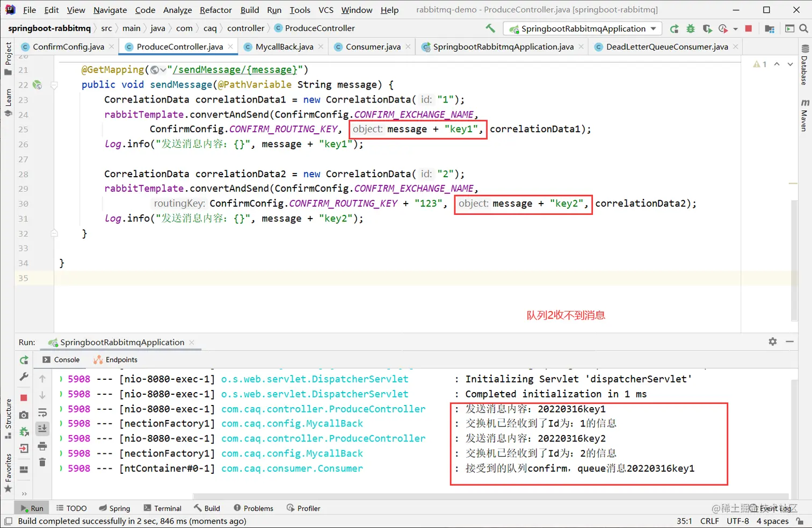Open the Maven tool window
The image size is (812, 528).
click(x=804, y=115)
